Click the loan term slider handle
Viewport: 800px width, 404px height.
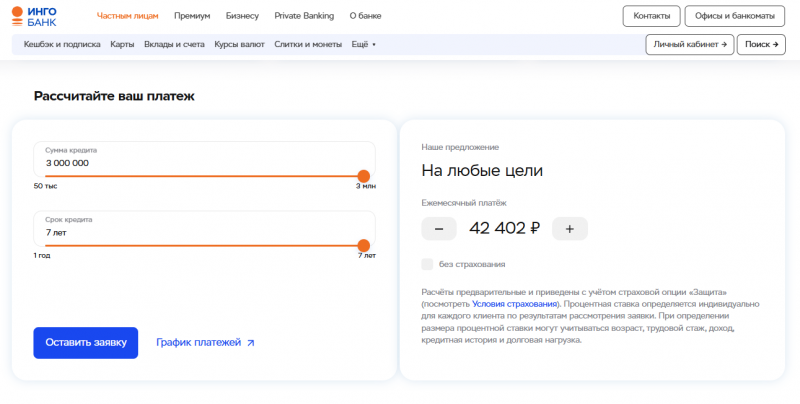coord(364,245)
